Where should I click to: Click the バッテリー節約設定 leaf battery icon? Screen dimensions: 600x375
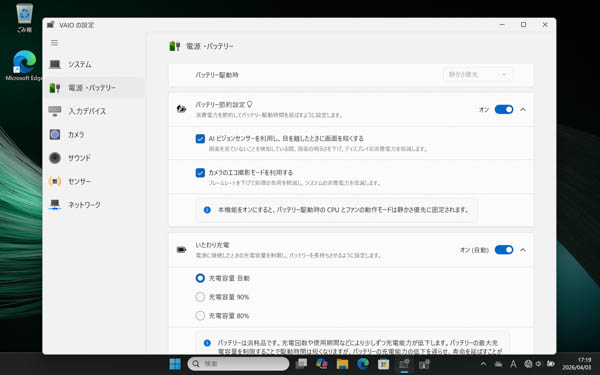181,109
